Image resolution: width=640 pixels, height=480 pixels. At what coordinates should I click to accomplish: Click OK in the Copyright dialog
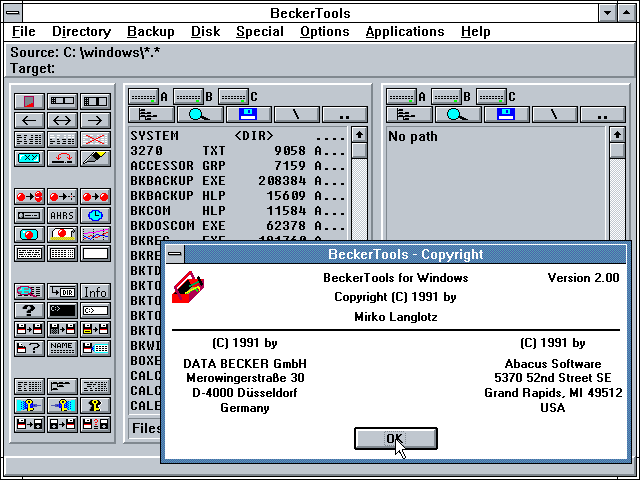[x=396, y=439]
